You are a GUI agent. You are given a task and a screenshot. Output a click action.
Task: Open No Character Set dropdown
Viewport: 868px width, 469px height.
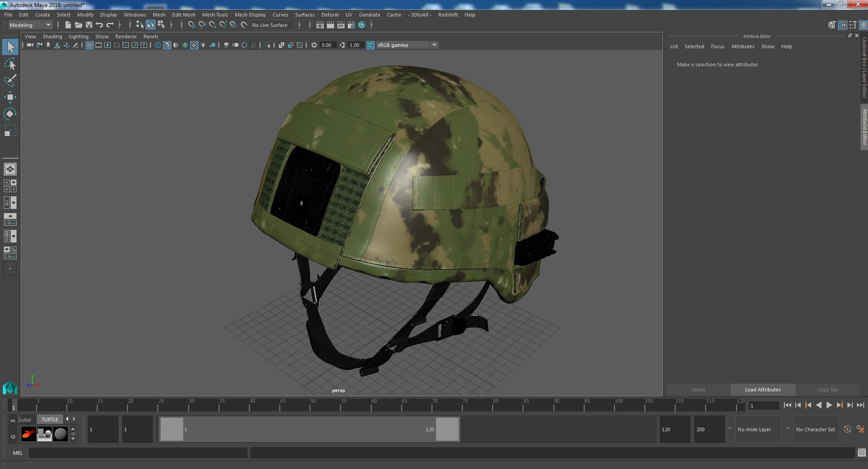click(816, 429)
